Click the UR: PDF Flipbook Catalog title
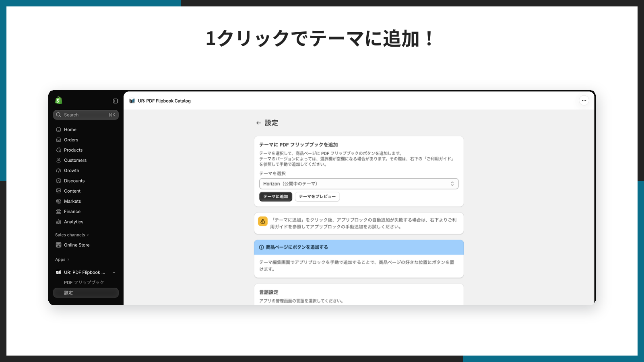This screenshot has height=362, width=644. click(x=164, y=101)
